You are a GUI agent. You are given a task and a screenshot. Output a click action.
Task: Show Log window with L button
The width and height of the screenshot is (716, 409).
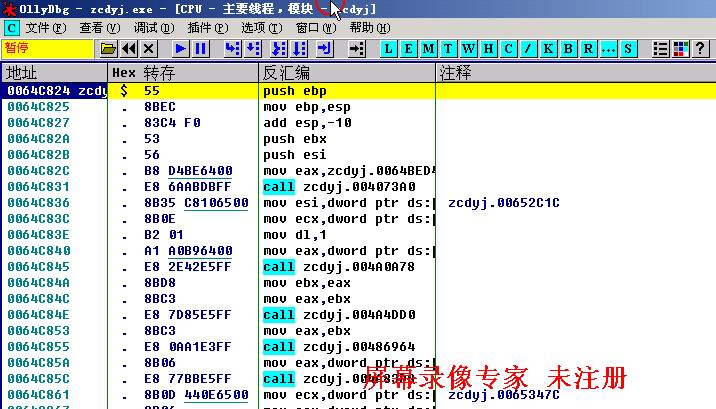point(388,48)
